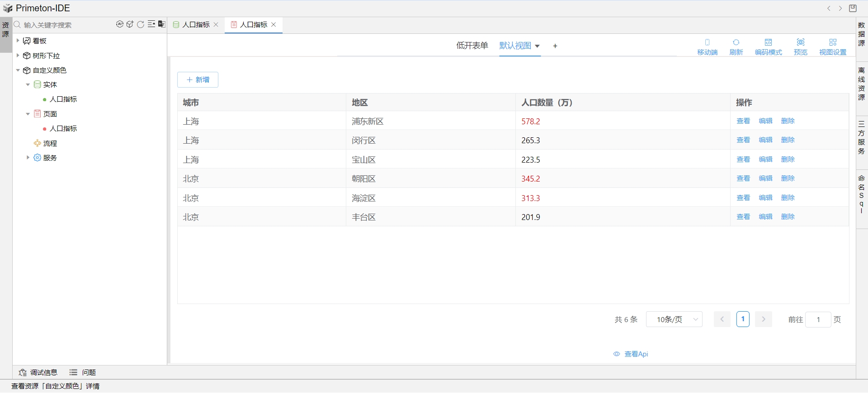Refresh the resource tree
The height and width of the screenshot is (393, 868).
click(141, 24)
